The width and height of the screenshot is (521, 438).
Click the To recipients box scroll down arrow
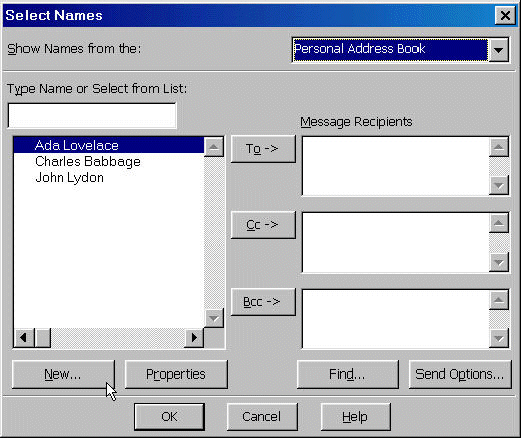pos(499,185)
